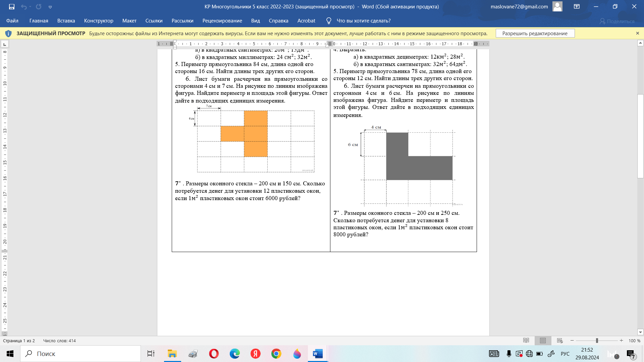The height and width of the screenshot is (362, 644).
Task: Click Разрешить редактирование button
Action: coord(535,33)
